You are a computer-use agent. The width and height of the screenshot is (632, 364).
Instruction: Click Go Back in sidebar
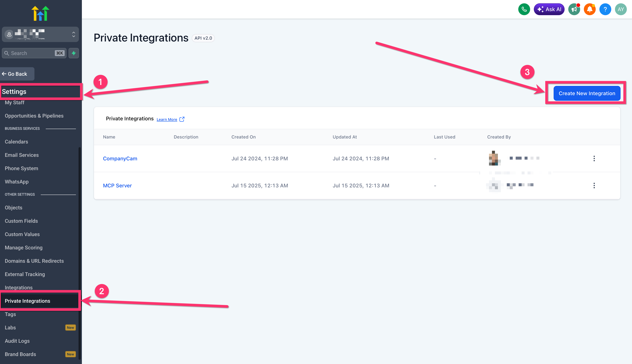15,74
